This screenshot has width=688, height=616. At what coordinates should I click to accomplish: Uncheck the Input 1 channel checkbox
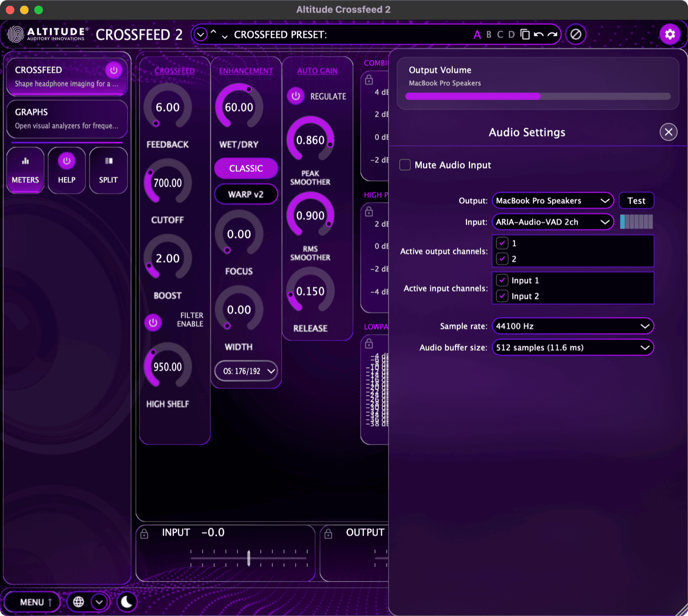tap(502, 281)
